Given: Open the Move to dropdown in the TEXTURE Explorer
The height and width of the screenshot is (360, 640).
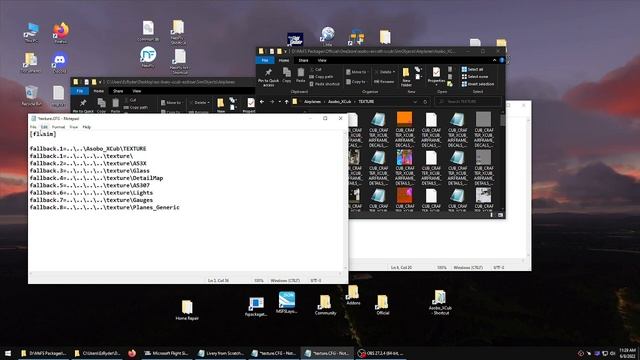Looking at the screenshot, I should pyautogui.click(x=356, y=72).
